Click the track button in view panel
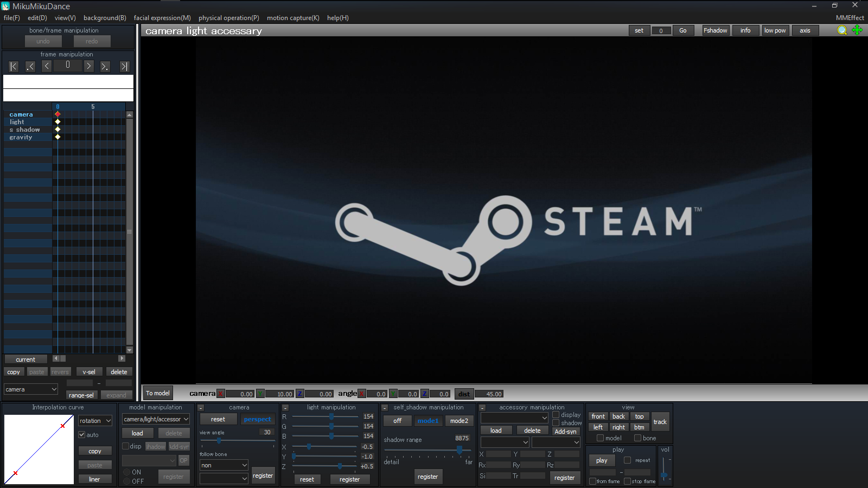 click(x=660, y=422)
